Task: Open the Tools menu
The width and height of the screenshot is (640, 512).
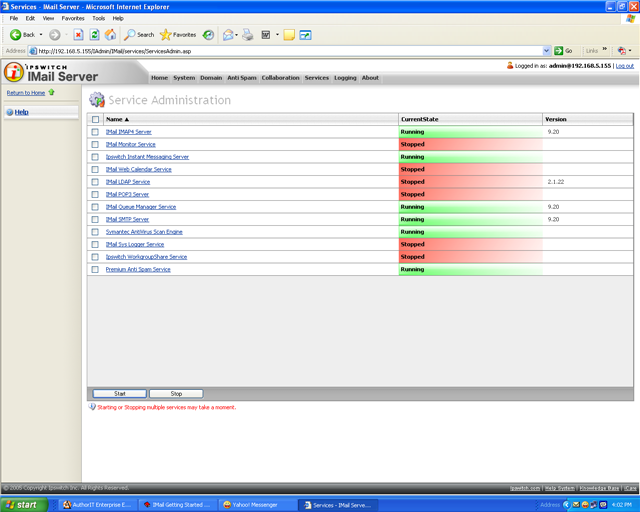Action: (x=98, y=18)
